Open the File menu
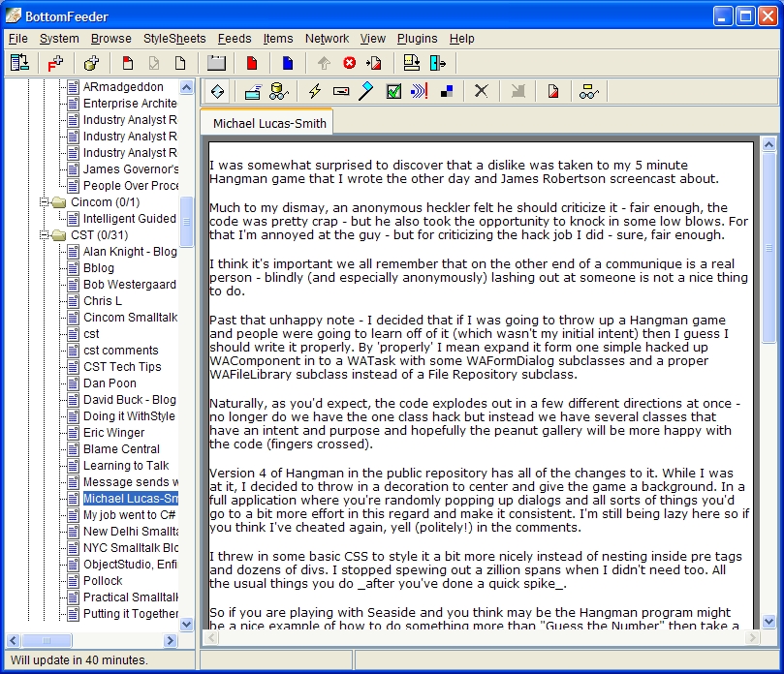784x674 pixels. click(x=18, y=39)
